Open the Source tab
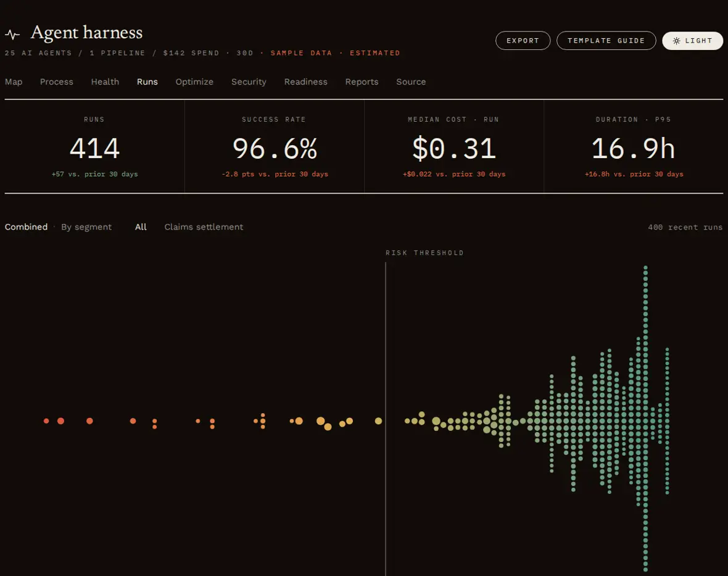This screenshot has height=576, width=728. pyautogui.click(x=411, y=81)
